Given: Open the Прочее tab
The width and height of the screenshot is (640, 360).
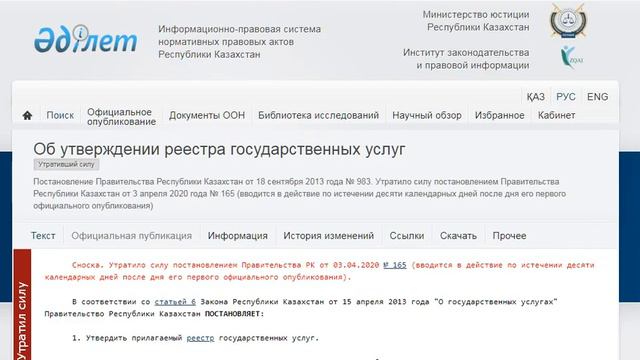Looking at the screenshot, I should coord(509,236).
